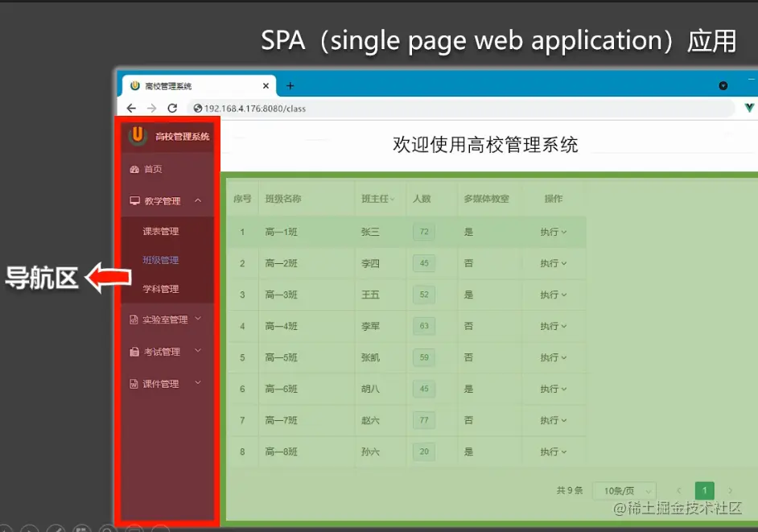Expand the 课件管理 menu chevron
The image size is (758, 532).
(198, 382)
